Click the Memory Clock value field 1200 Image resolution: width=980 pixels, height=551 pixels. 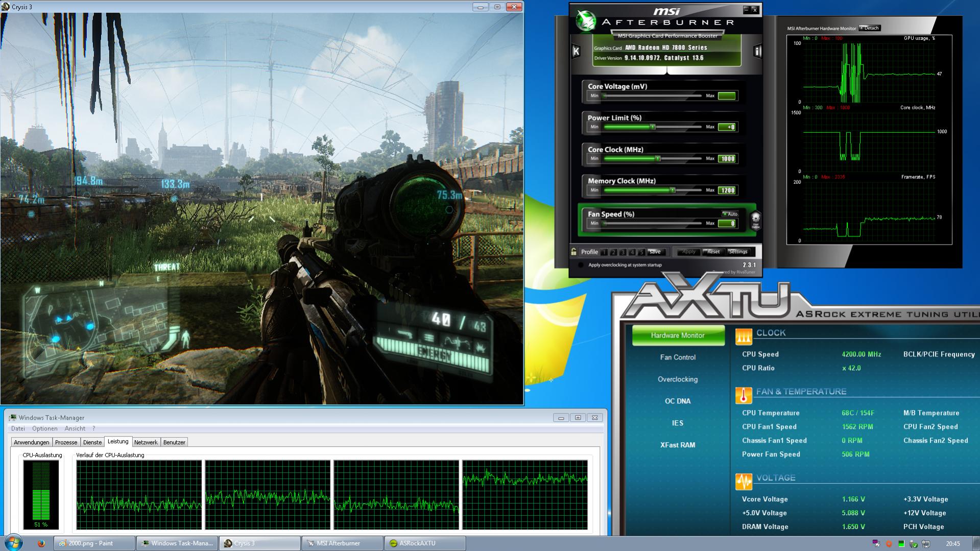[727, 190]
